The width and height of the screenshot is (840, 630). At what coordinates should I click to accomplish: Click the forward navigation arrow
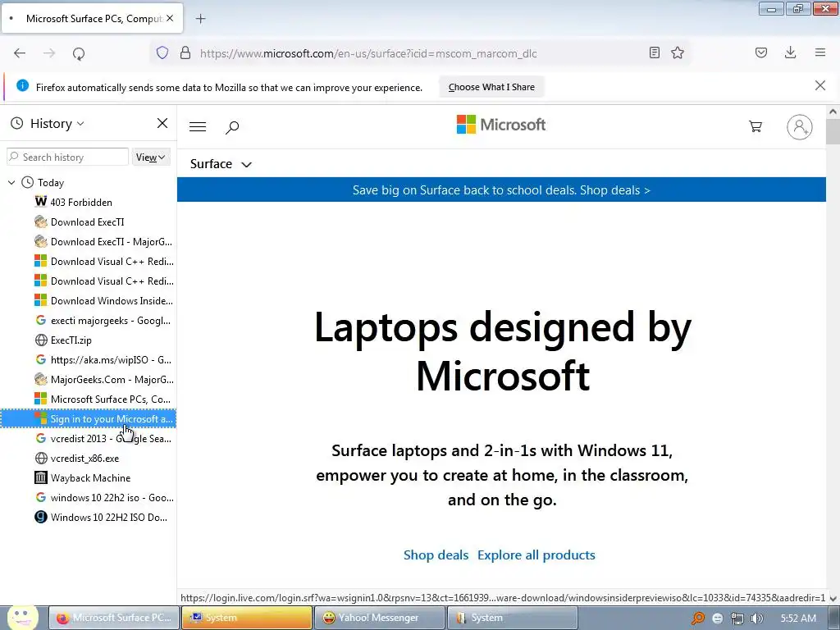click(49, 53)
